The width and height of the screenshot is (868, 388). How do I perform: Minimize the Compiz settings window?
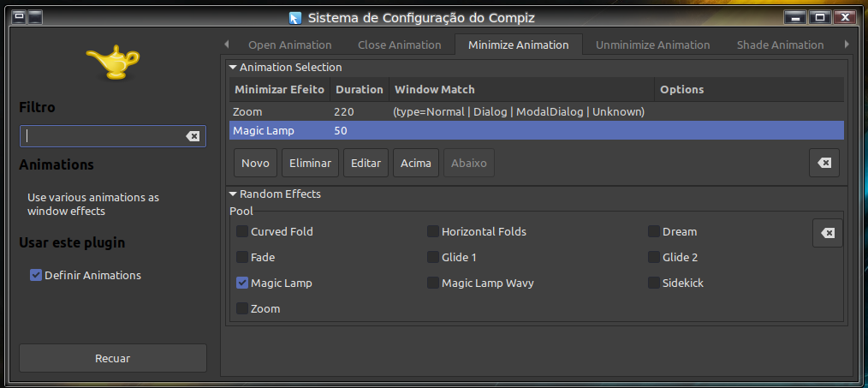(795, 17)
